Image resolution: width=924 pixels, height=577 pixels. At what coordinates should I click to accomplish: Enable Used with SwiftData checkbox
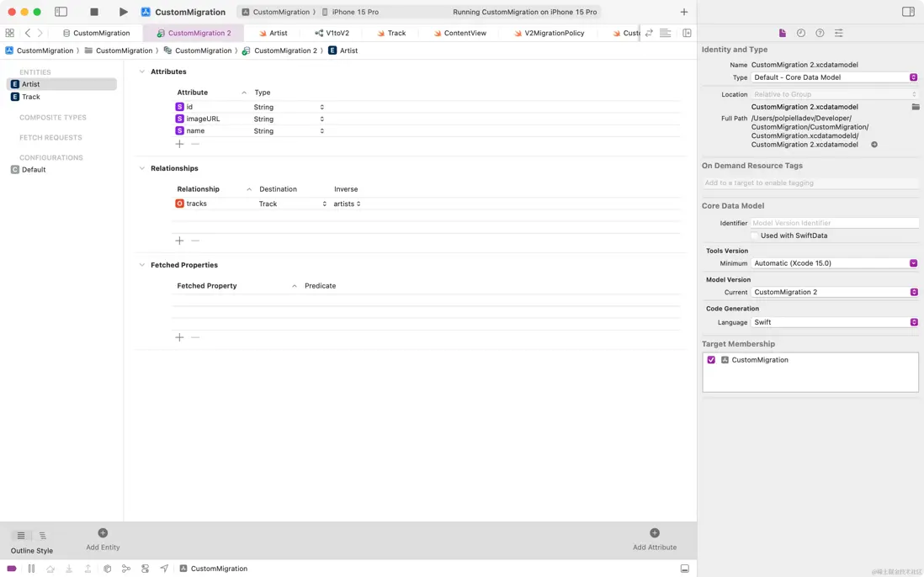[754, 236]
